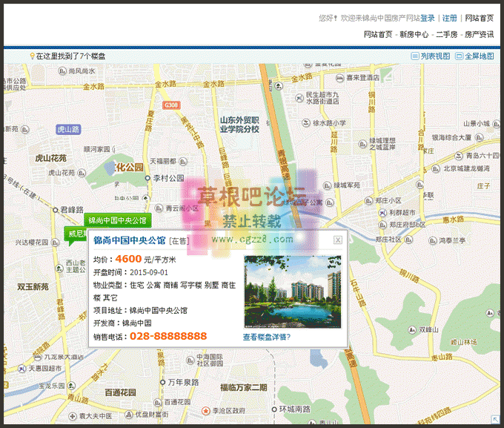Open 房产资讯 menu item
504x428 pixels.
click(x=480, y=34)
